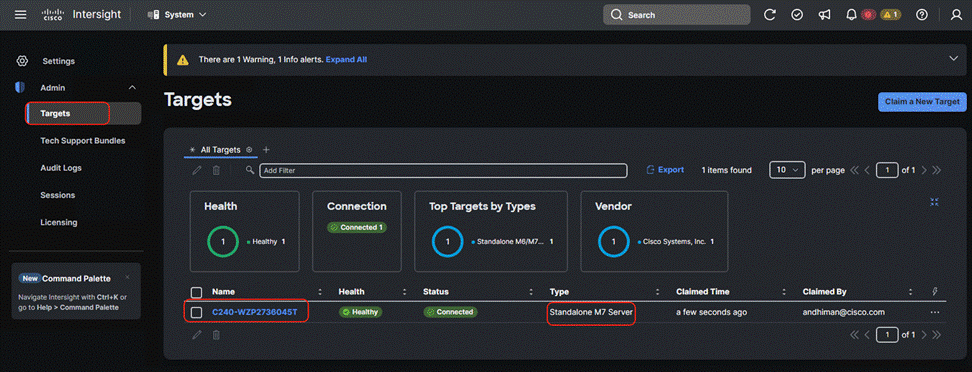
Task: Click the Healthy badge in the row
Action: point(361,312)
